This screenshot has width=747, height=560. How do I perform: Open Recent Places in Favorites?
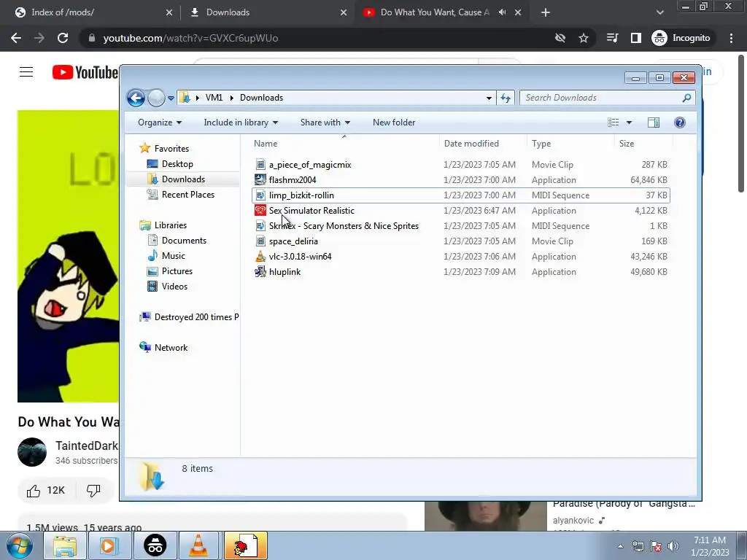187,194
